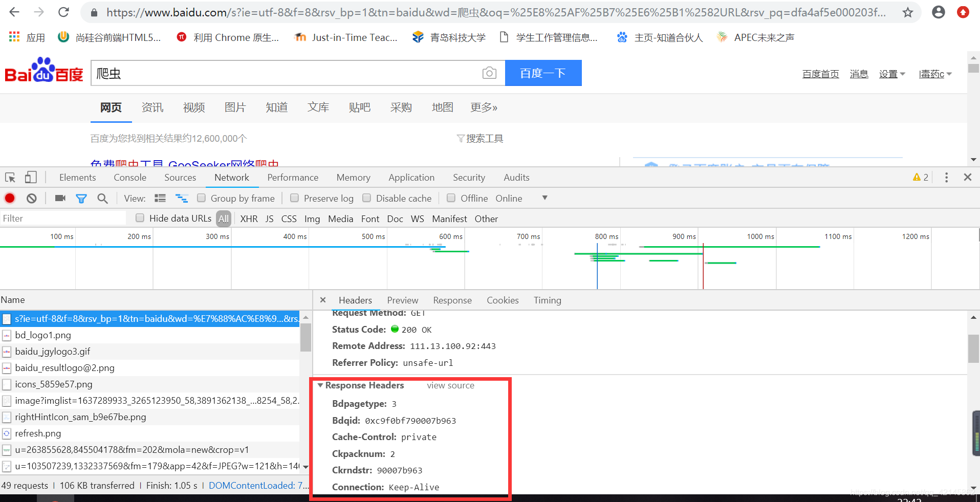Open the Chrome profile avatar menu
The height and width of the screenshot is (502, 980).
pos(939,12)
